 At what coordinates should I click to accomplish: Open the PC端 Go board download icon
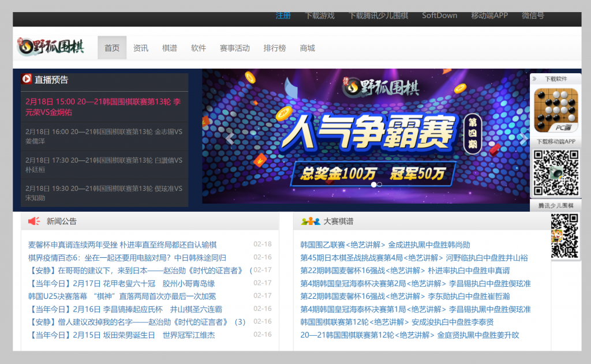click(x=556, y=110)
